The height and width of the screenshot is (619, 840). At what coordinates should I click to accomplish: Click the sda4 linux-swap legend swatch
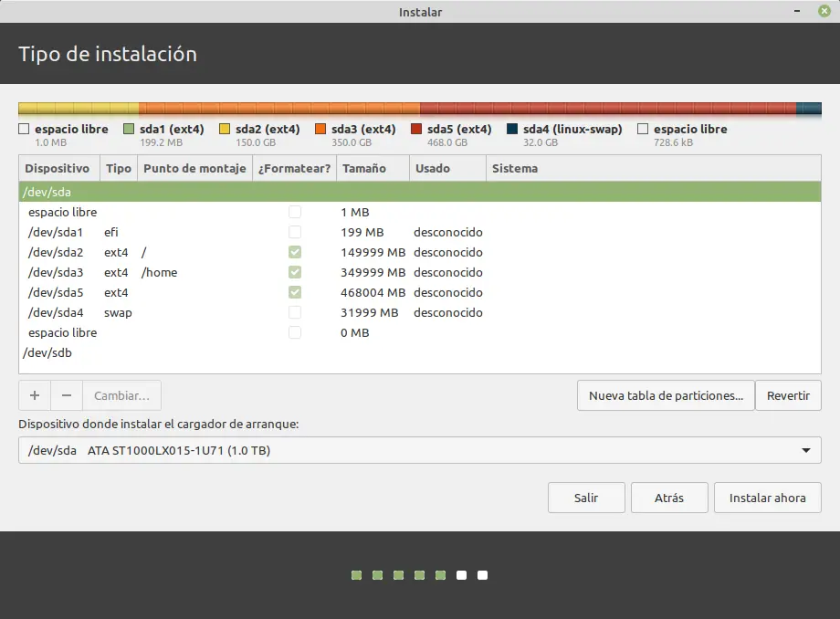point(512,130)
